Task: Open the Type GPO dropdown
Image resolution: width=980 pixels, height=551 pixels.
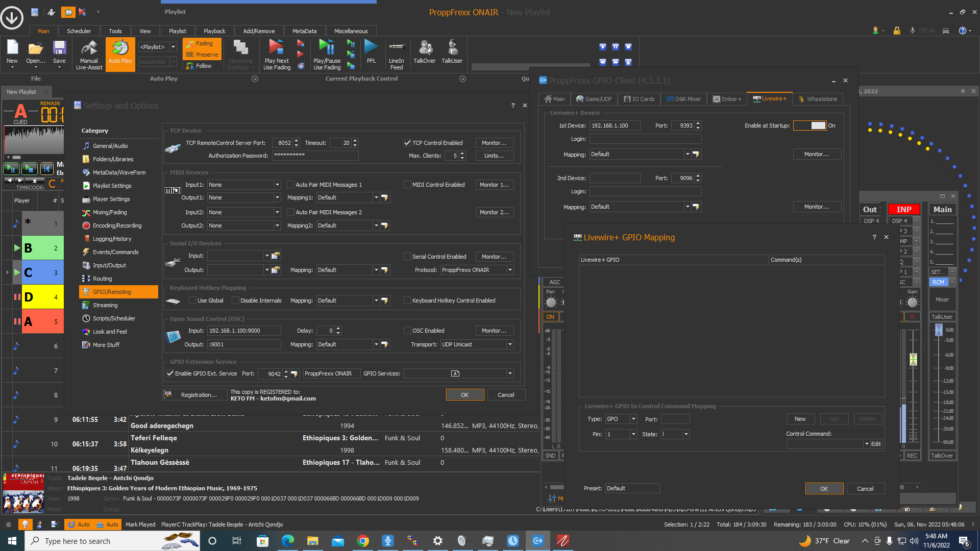Action: [633, 419]
